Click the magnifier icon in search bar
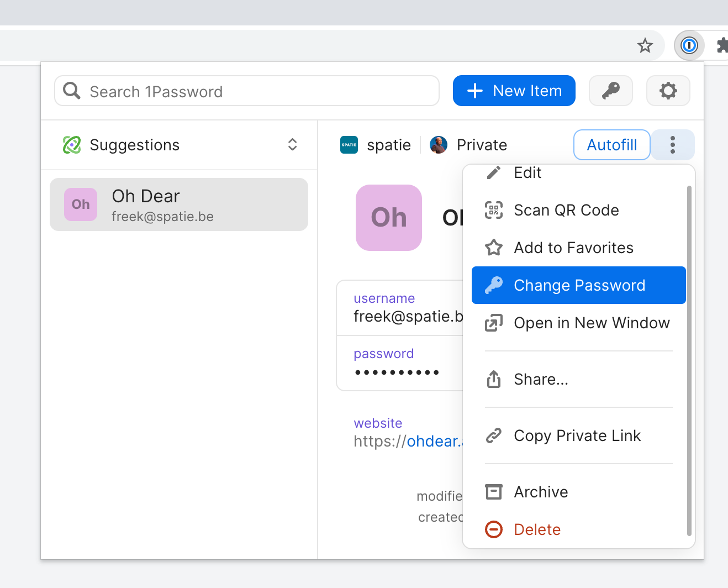 click(72, 91)
